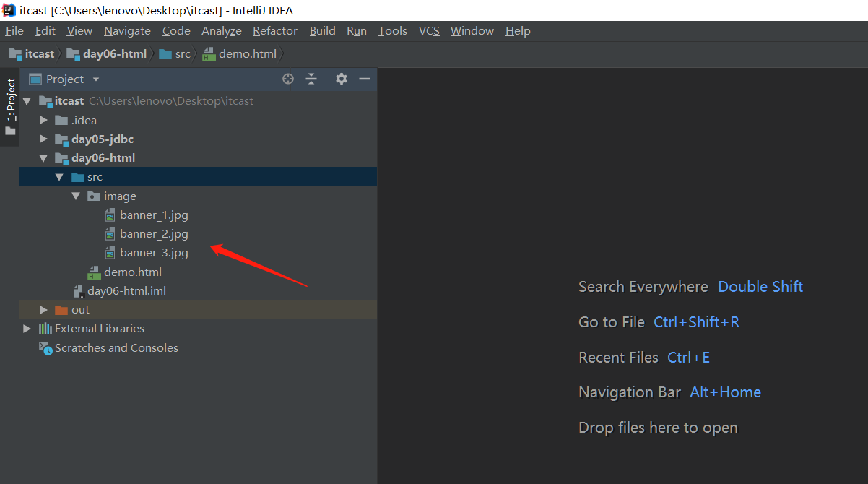Expand the External Libraries arrow
The image size is (868, 484).
(27, 329)
